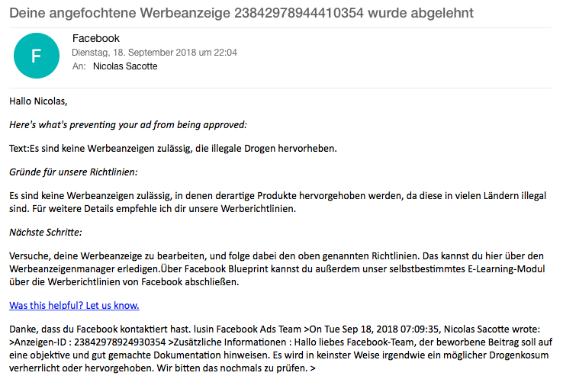Click the text about illegale Drogen
The width and height of the screenshot is (563, 392).
click(x=173, y=149)
